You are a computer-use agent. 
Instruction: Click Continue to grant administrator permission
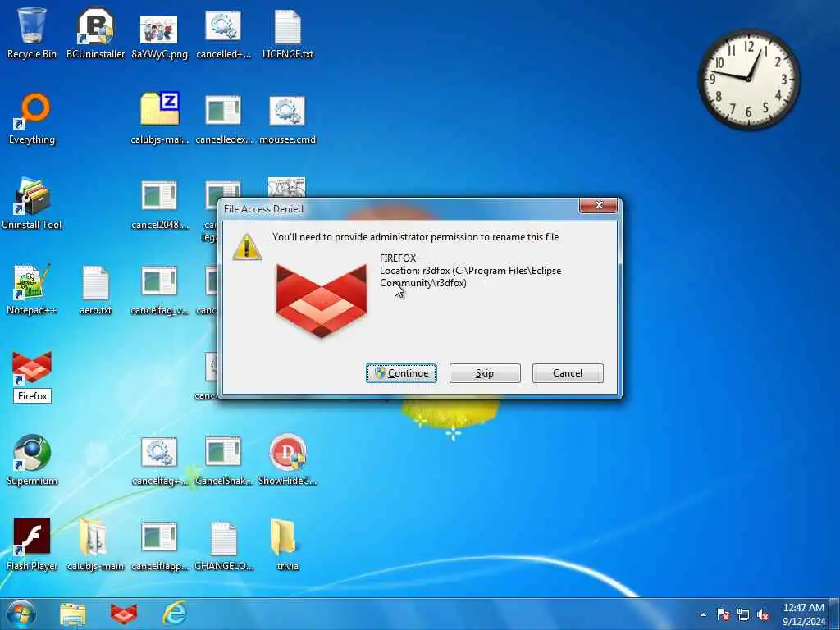click(x=401, y=373)
